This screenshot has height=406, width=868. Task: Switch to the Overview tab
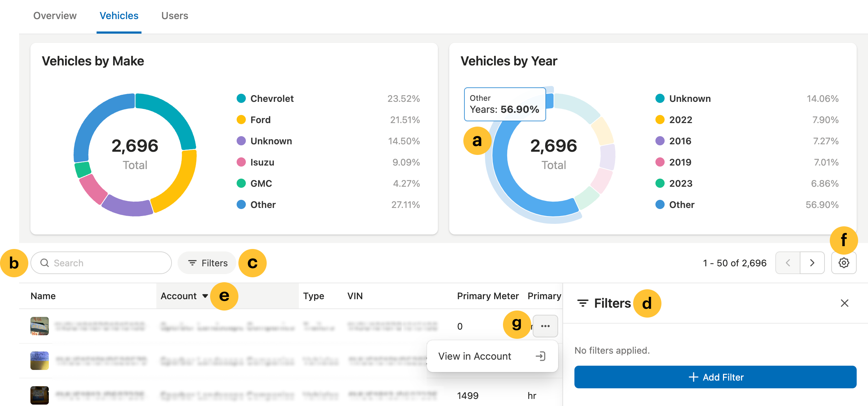(55, 16)
